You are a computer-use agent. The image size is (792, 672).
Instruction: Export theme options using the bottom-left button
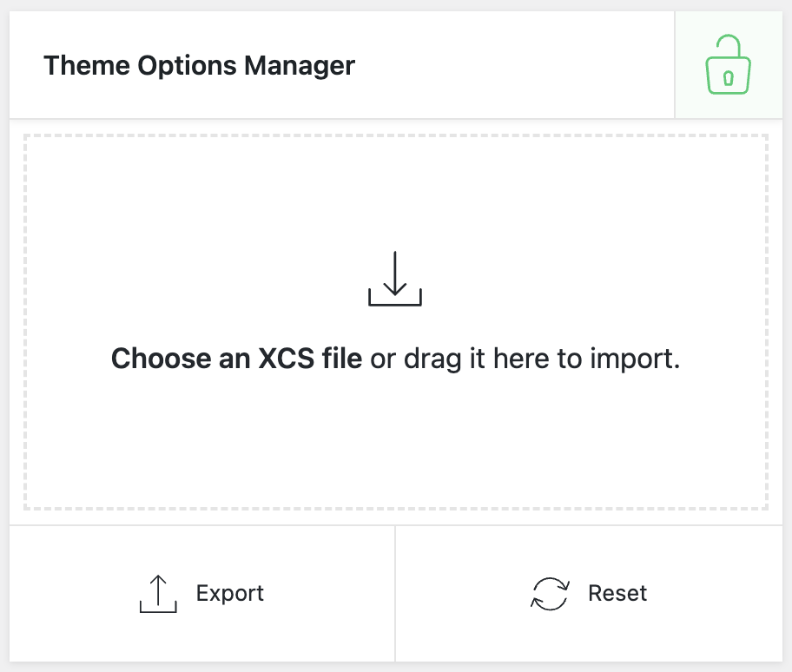(x=202, y=594)
